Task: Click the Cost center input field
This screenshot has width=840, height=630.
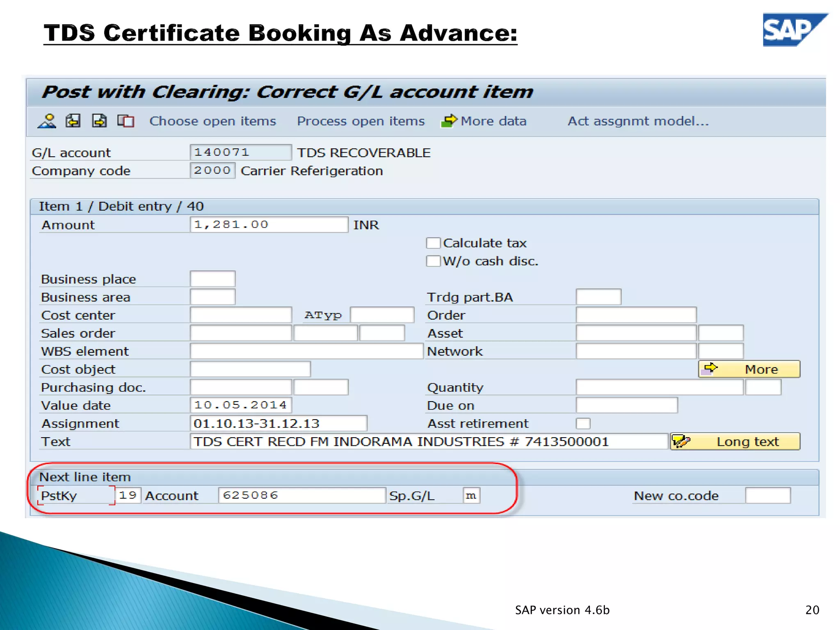Action: pos(241,315)
